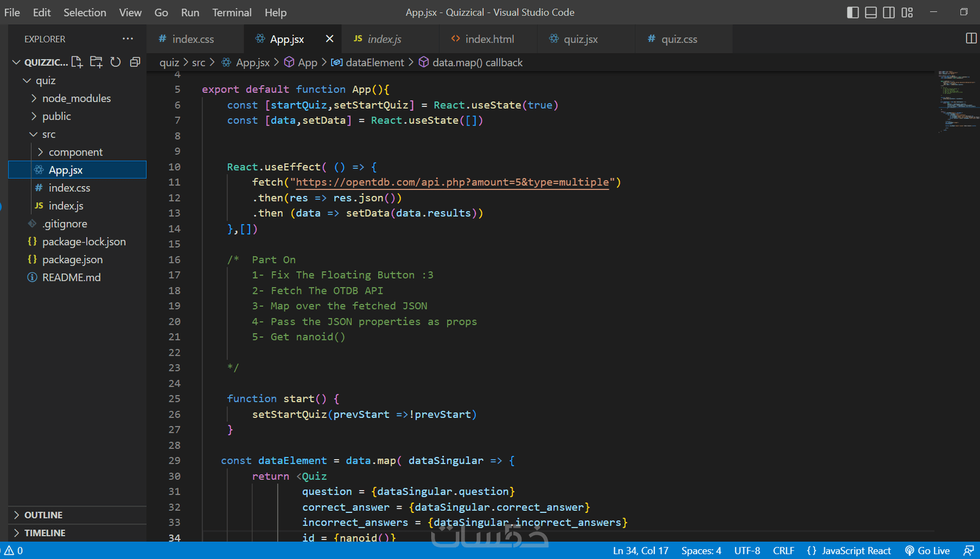Toggle secondary sidebar layout icon
The height and width of the screenshot is (559, 980).
889,12
